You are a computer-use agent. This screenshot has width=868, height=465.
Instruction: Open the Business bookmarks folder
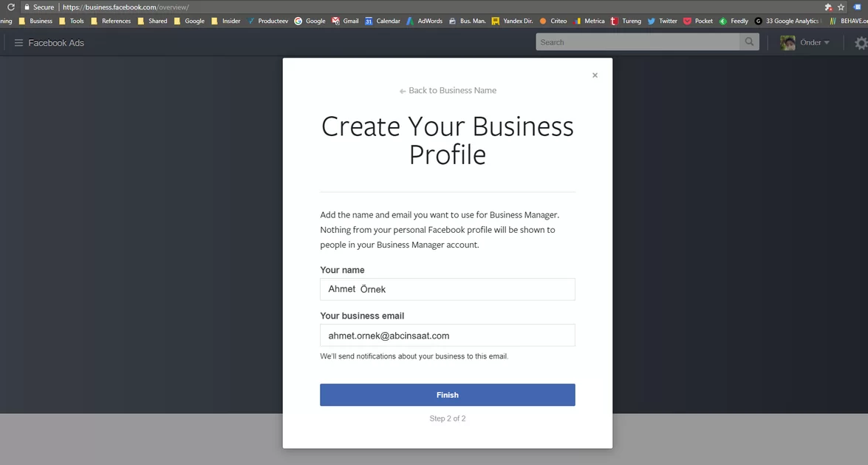point(36,21)
